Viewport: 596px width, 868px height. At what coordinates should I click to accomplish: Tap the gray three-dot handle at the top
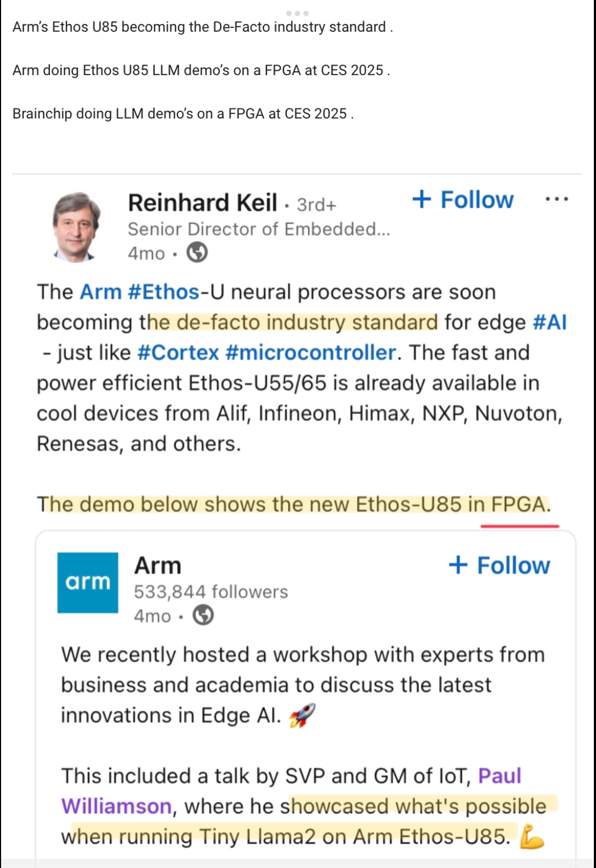tap(297, 13)
